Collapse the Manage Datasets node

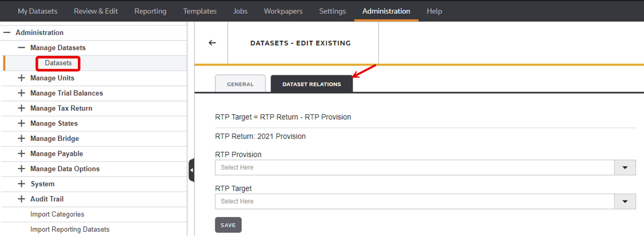[21, 48]
